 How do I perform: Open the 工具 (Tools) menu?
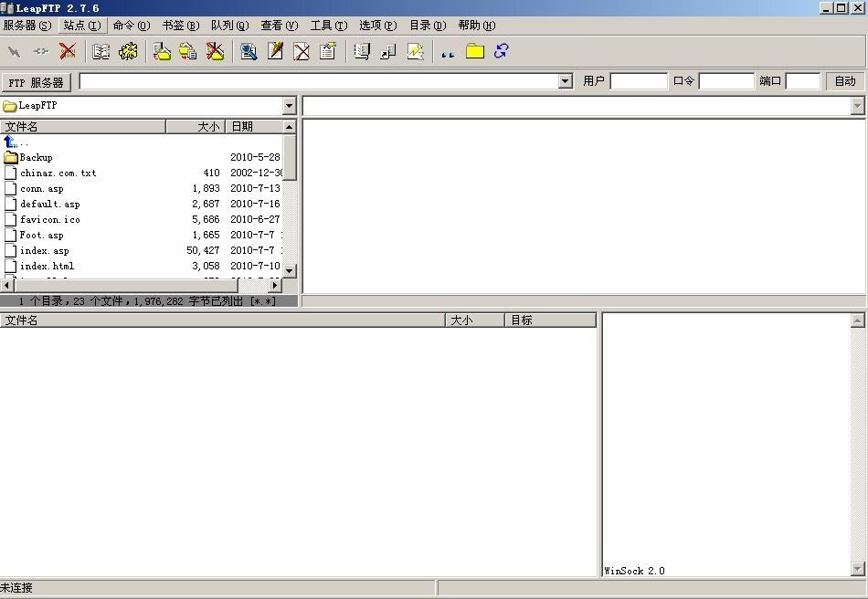(x=328, y=26)
